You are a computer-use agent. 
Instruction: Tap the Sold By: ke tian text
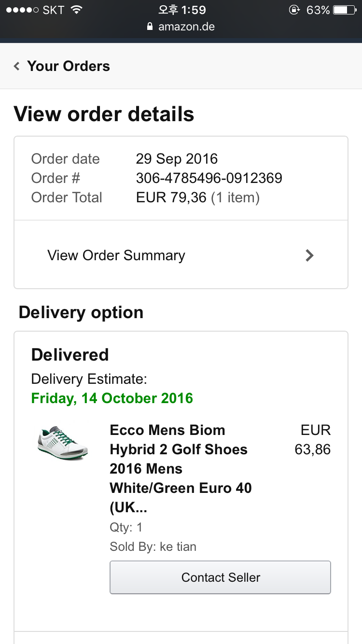(153, 547)
